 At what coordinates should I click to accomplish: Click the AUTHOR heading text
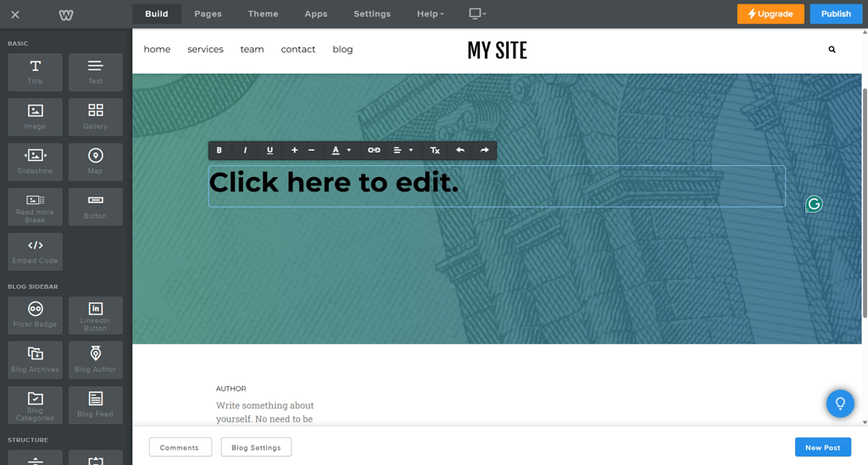pos(231,389)
